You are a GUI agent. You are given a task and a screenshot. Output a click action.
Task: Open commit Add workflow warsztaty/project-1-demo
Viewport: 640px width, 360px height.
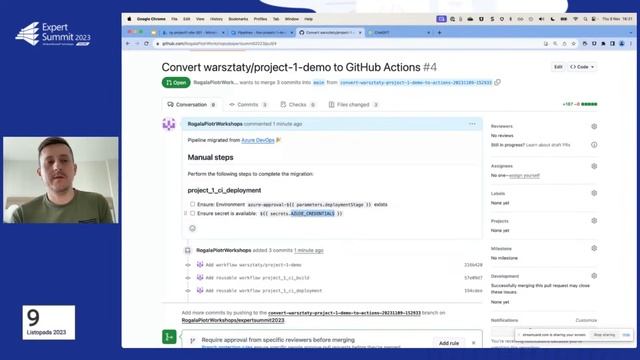pos(253,265)
